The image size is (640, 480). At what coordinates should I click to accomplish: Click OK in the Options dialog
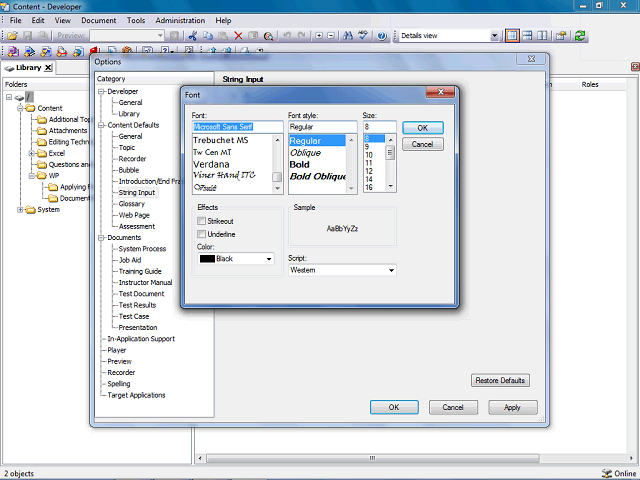coord(394,407)
